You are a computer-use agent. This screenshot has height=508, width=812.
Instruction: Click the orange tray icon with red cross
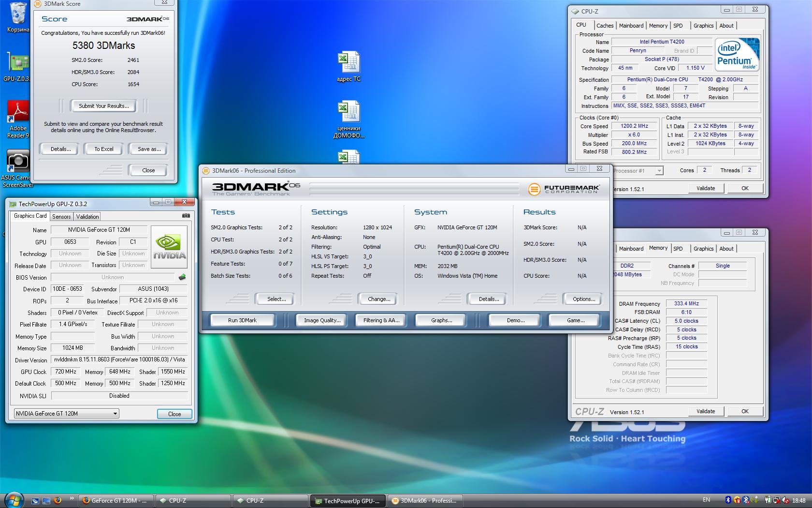coord(737,500)
